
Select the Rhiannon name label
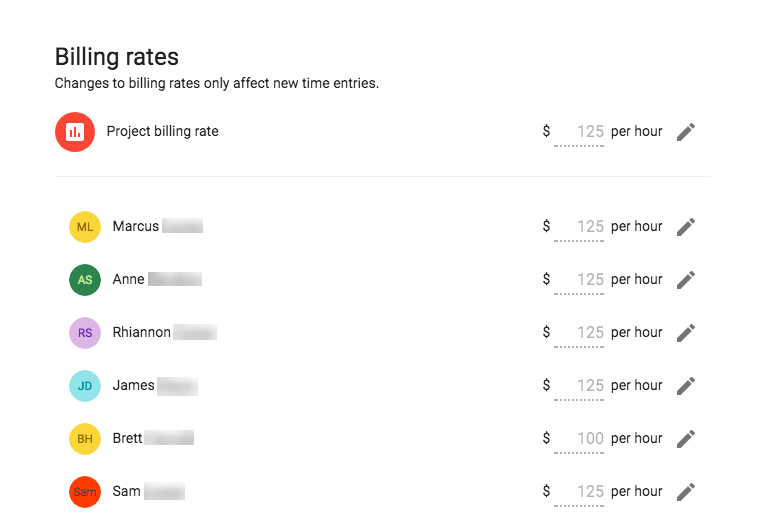click(142, 333)
